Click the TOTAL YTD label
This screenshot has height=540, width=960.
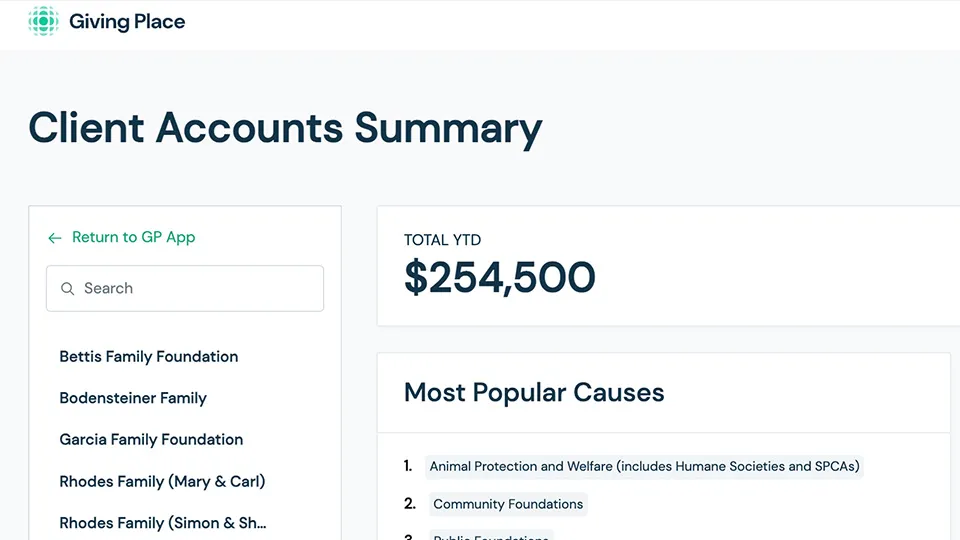pos(442,240)
